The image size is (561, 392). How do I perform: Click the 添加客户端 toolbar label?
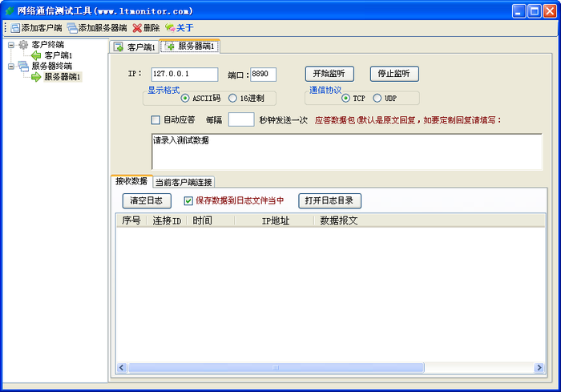coord(42,28)
